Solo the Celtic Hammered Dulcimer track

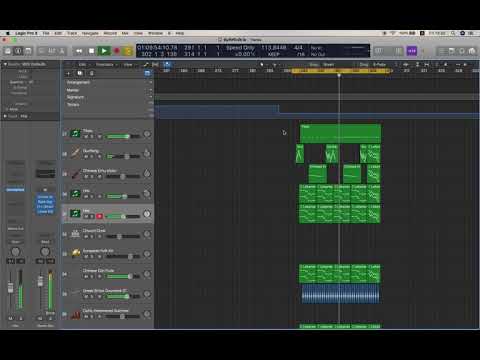coord(92,316)
